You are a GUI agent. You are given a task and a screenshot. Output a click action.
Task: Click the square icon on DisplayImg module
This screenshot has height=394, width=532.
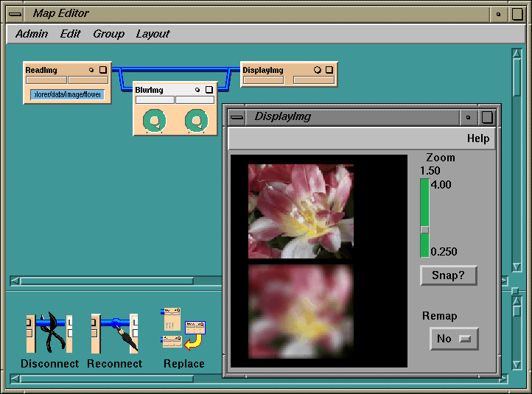[329, 70]
